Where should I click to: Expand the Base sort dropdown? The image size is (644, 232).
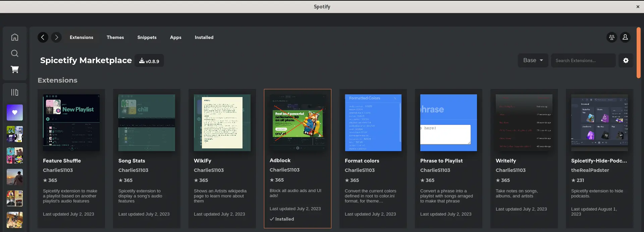point(533,60)
